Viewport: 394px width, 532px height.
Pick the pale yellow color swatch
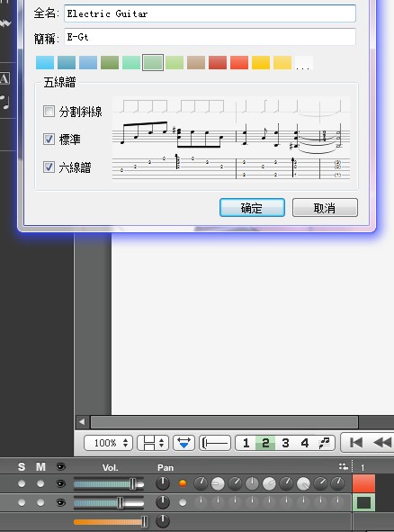282,63
